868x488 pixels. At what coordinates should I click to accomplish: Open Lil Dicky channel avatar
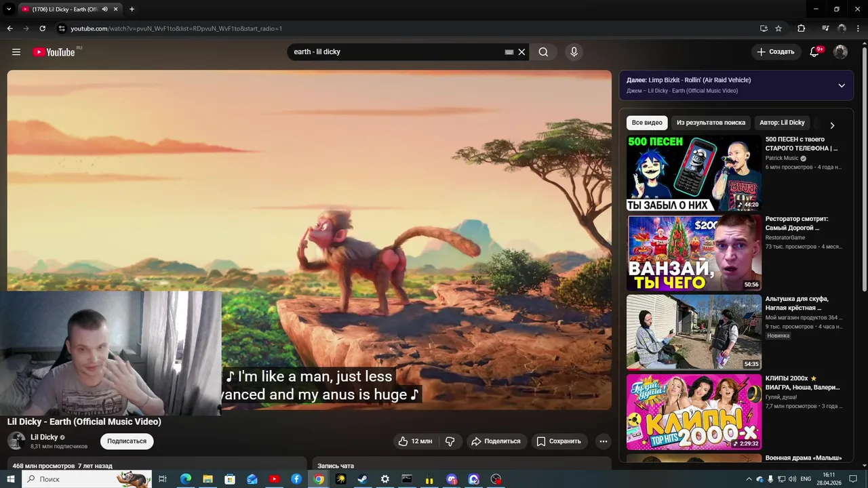point(16,441)
